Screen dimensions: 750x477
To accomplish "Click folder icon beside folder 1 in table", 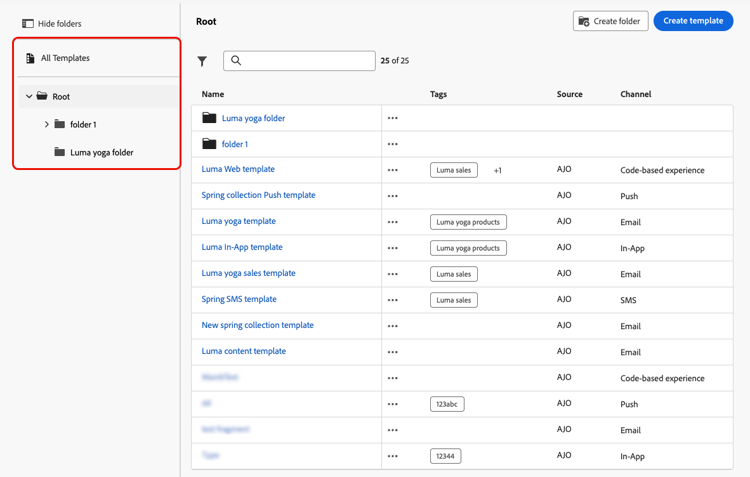I will [x=209, y=144].
